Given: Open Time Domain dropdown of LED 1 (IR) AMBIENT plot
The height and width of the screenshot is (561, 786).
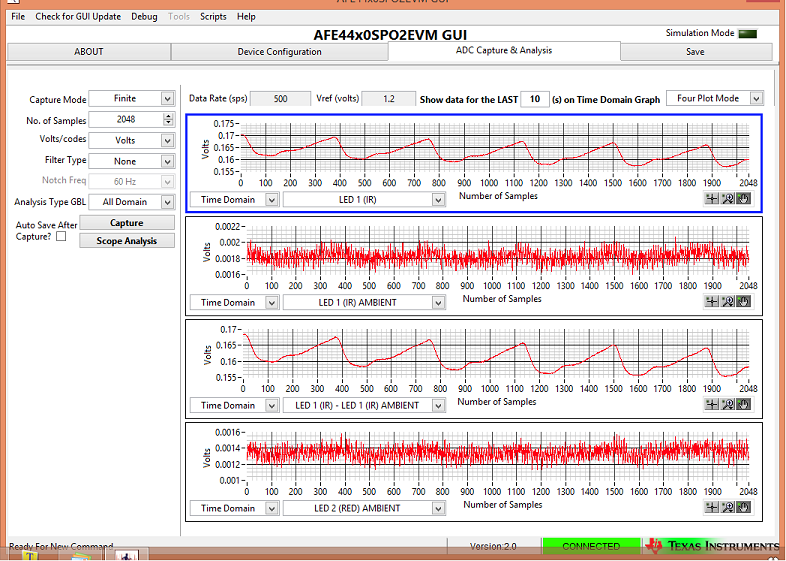Looking at the screenshot, I should (x=234, y=302).
